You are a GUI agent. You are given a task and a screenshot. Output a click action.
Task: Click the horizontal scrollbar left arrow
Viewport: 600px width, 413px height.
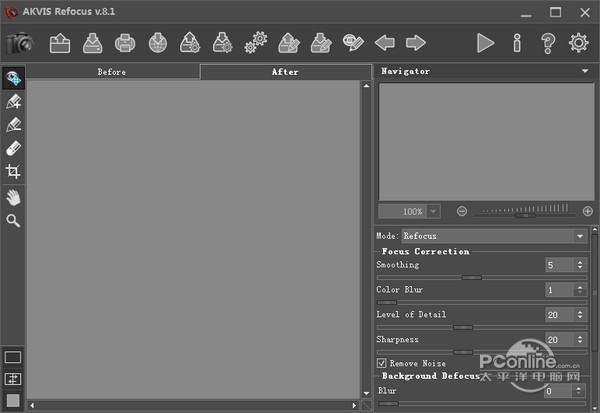[x=32, y=405]
